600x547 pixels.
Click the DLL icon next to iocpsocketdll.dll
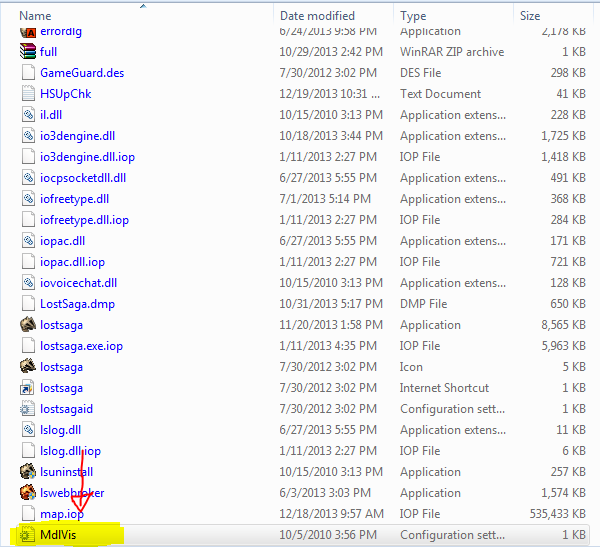click(28, 178)
